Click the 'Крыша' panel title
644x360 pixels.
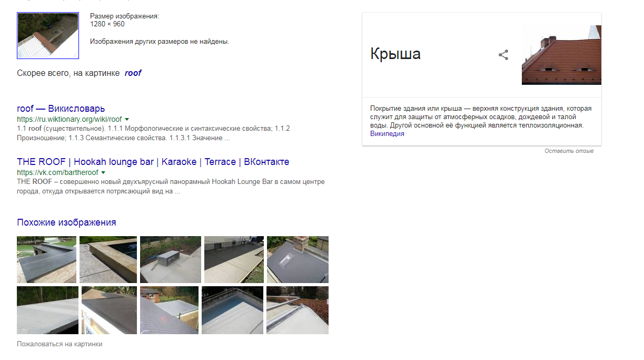pos(395,54)
